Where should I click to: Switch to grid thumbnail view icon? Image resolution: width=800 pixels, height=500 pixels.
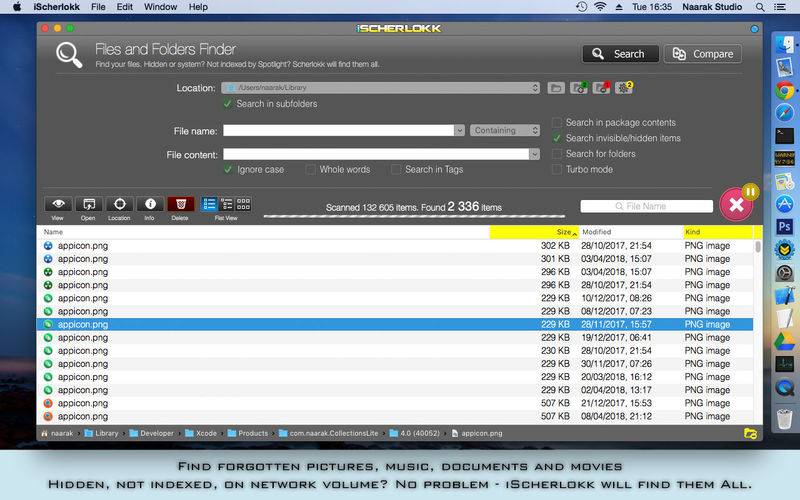pos(243,204)
